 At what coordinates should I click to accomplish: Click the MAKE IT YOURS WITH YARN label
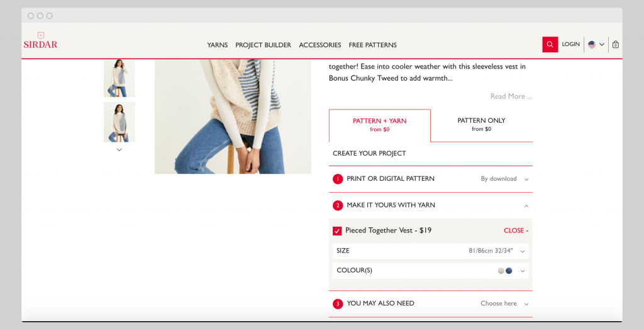click(x=391, y=205)
